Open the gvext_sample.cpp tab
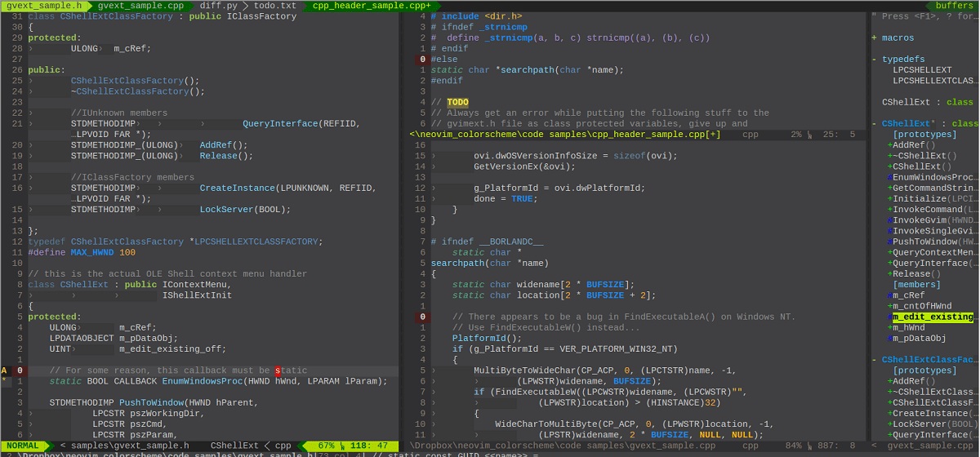Image resolution: width=980 pixels, height=457 pixels. click(141, 5)
